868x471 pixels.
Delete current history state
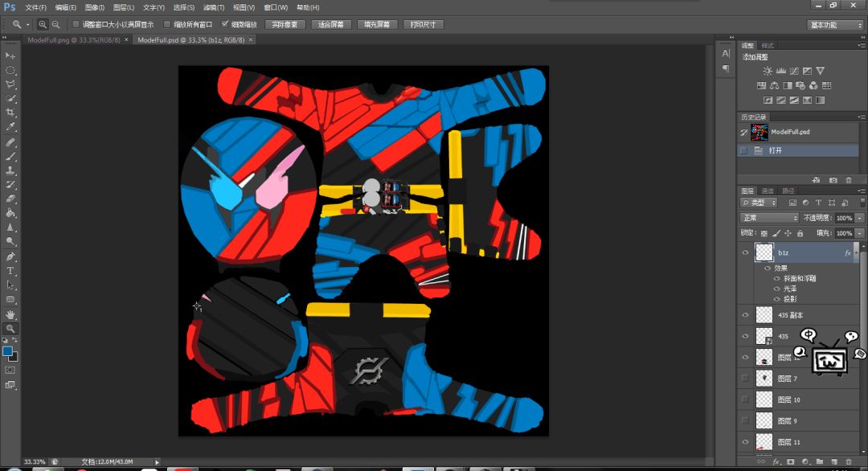[x=849, y=180]
